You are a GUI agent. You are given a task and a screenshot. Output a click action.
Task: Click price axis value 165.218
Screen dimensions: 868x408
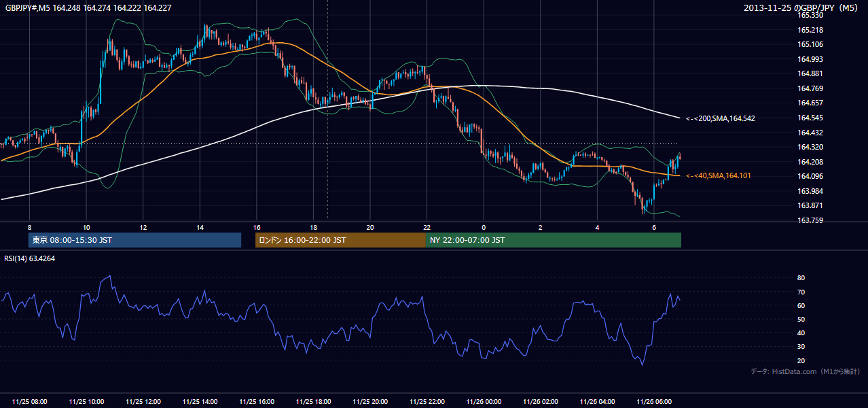[x=810, y=30]
